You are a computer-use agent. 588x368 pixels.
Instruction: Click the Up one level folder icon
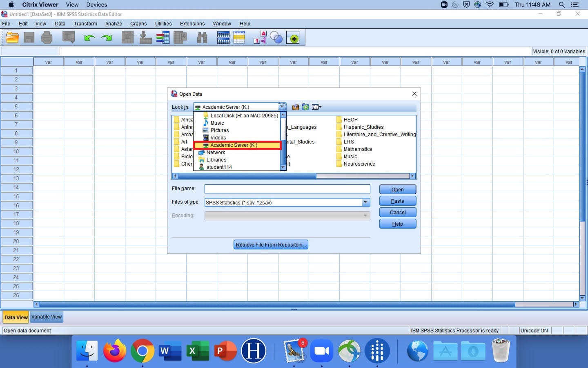[x=296, y=107]
